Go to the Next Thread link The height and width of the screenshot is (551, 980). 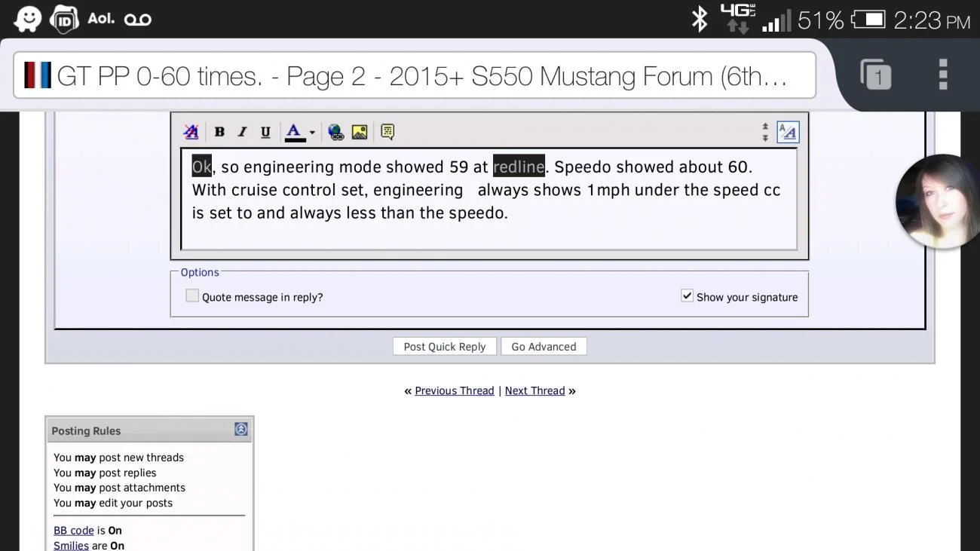click(x=534, y=390)
